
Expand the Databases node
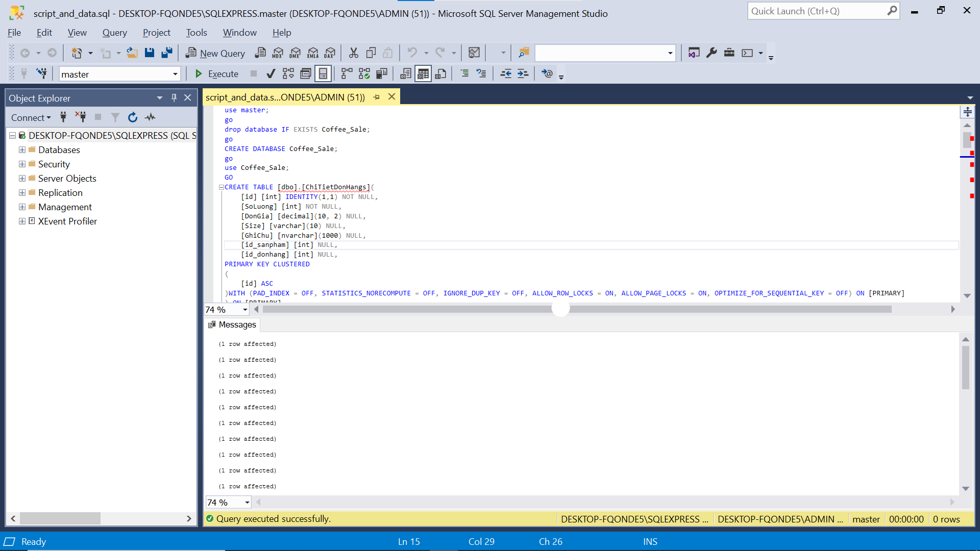(22, 150)
